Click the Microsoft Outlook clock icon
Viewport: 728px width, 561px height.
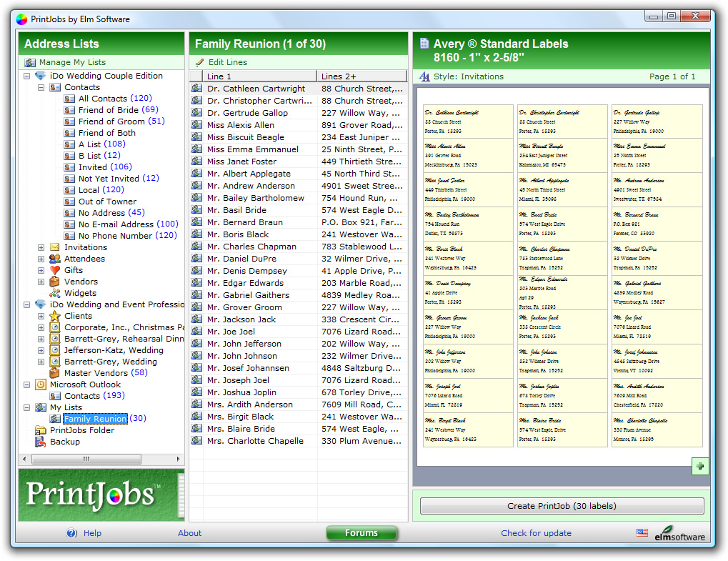pyautogui.click(x=41, y=384)
